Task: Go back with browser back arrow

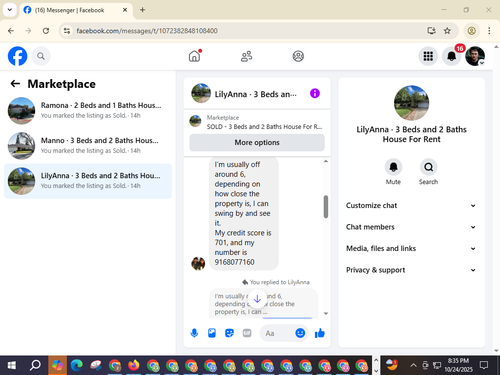Action: click(x=11, y=31)
